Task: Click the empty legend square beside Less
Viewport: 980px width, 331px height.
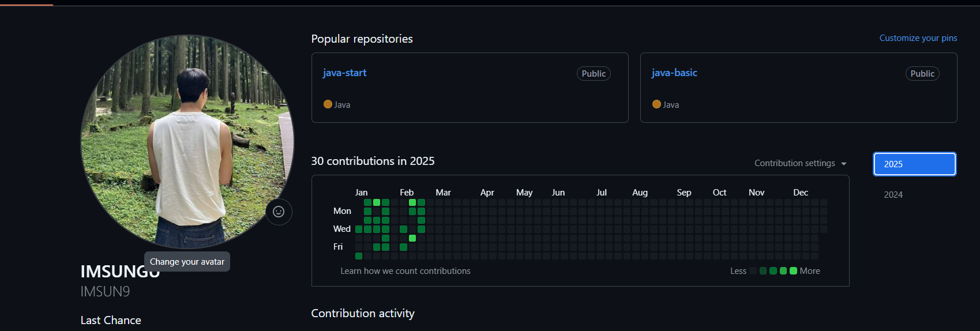Action: [753, 271]
